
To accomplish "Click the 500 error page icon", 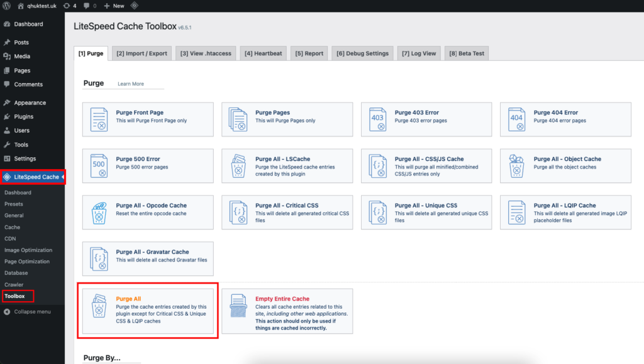I will pos(99,166).
